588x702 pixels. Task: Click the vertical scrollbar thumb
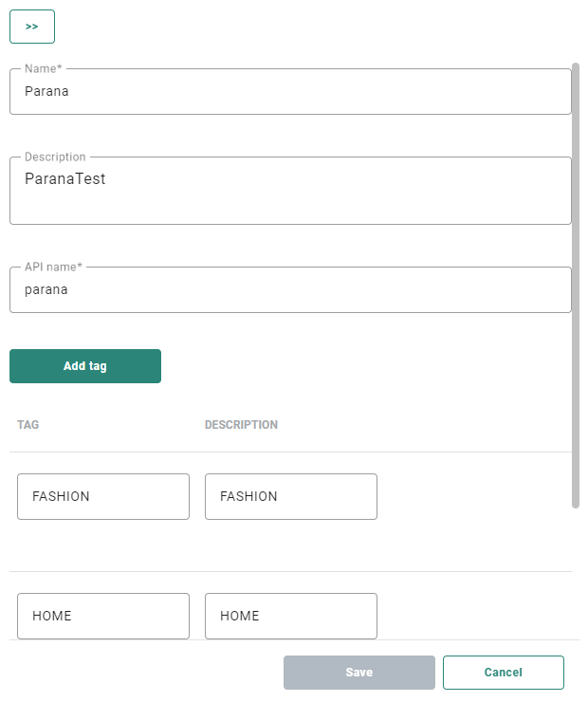tap(576, 285)
